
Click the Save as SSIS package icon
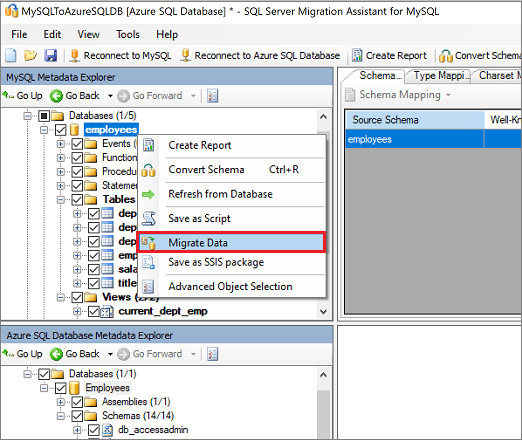coord(148,262)
